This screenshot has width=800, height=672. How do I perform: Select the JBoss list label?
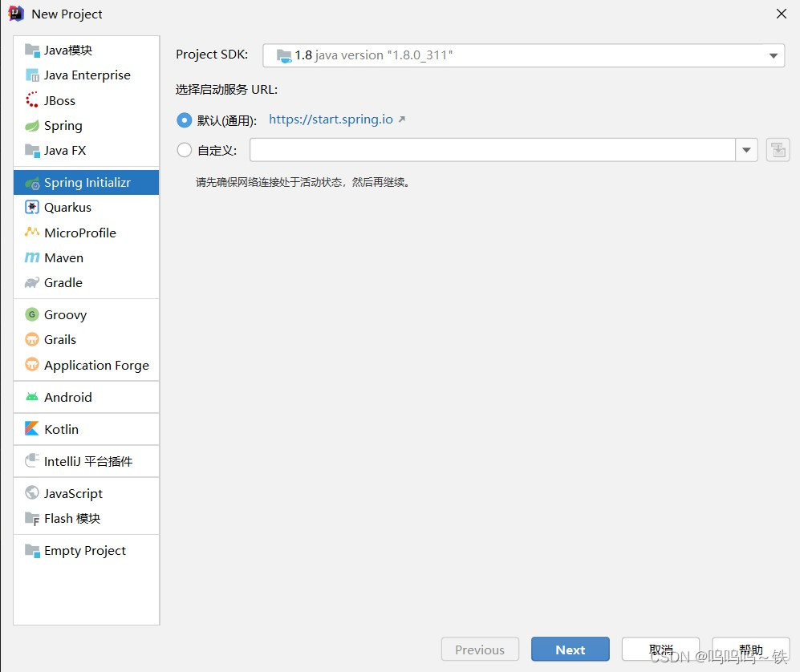point(59,101)
